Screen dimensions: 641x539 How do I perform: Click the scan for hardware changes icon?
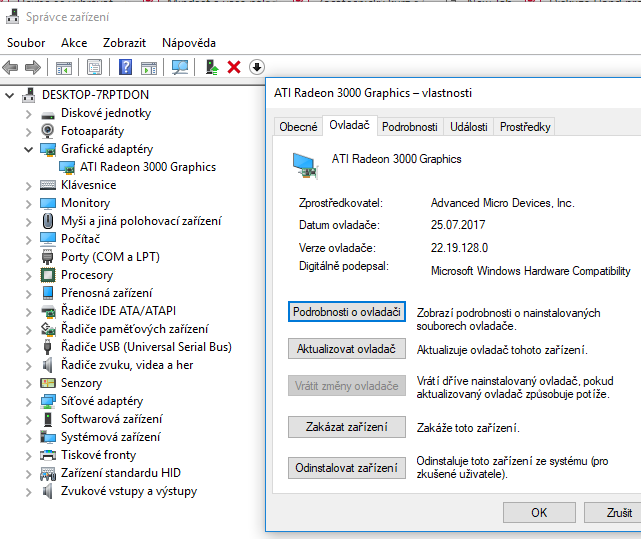coord(180,67)
